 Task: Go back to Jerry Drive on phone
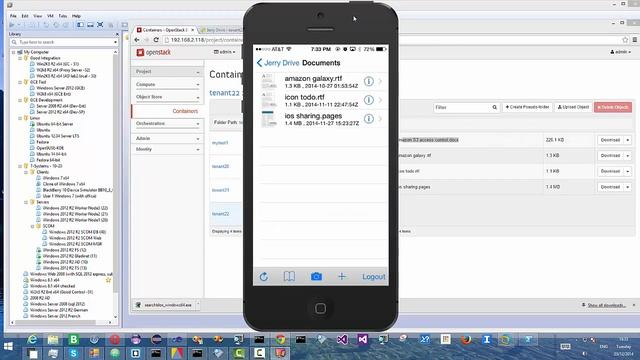[x=278, y=63]
